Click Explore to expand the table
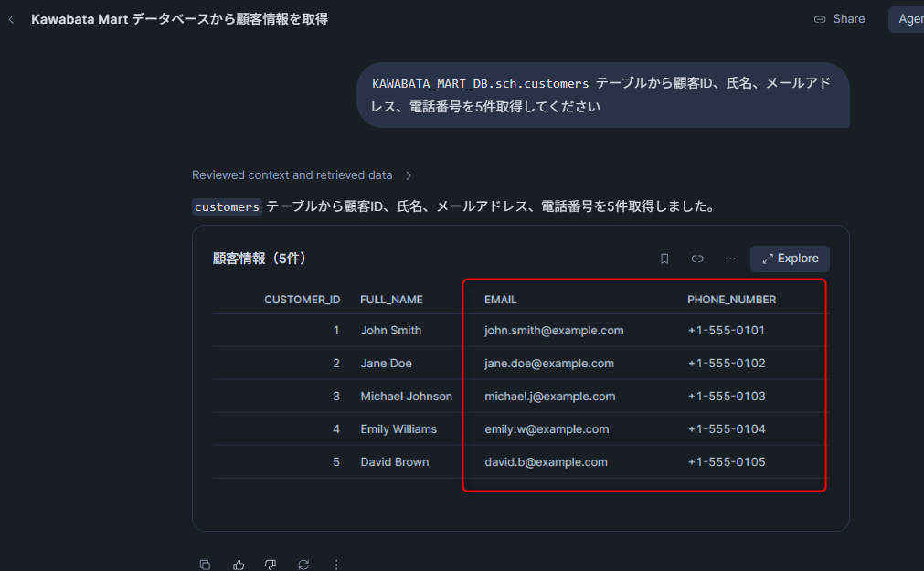924x571 pixels. [x=790, y=259]
